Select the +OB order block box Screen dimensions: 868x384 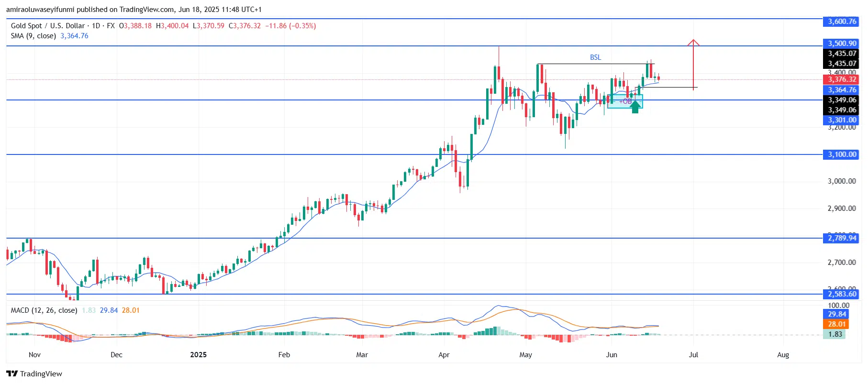[x=625, y=101]
